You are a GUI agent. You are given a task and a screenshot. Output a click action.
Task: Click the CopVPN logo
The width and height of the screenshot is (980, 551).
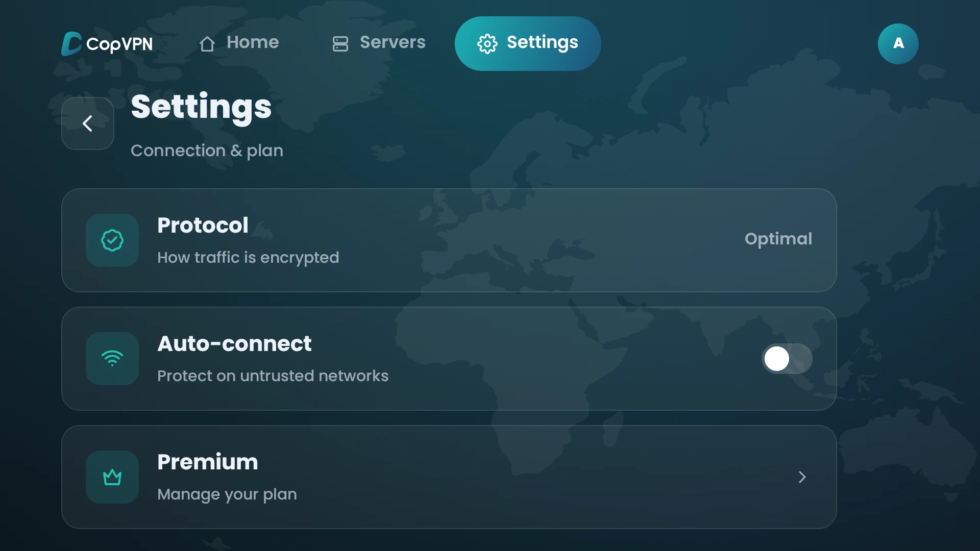(x=107, y=44)
